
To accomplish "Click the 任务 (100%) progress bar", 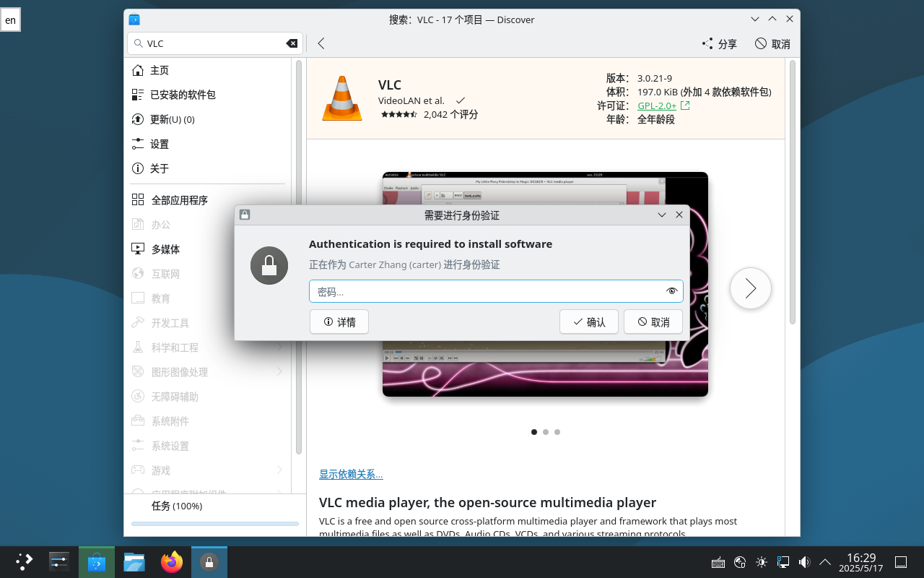I will [215, 523].
